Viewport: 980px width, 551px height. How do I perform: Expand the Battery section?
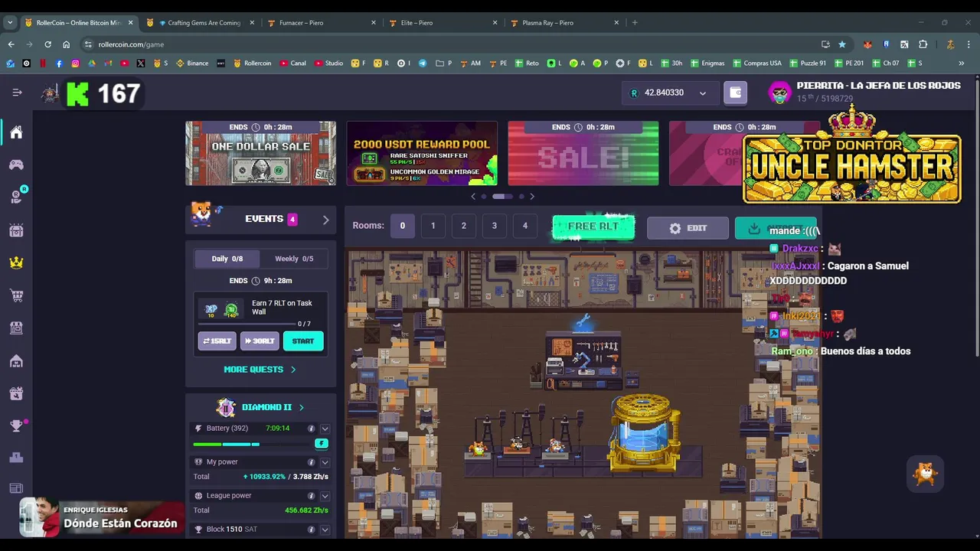click(x=325, y=429)
